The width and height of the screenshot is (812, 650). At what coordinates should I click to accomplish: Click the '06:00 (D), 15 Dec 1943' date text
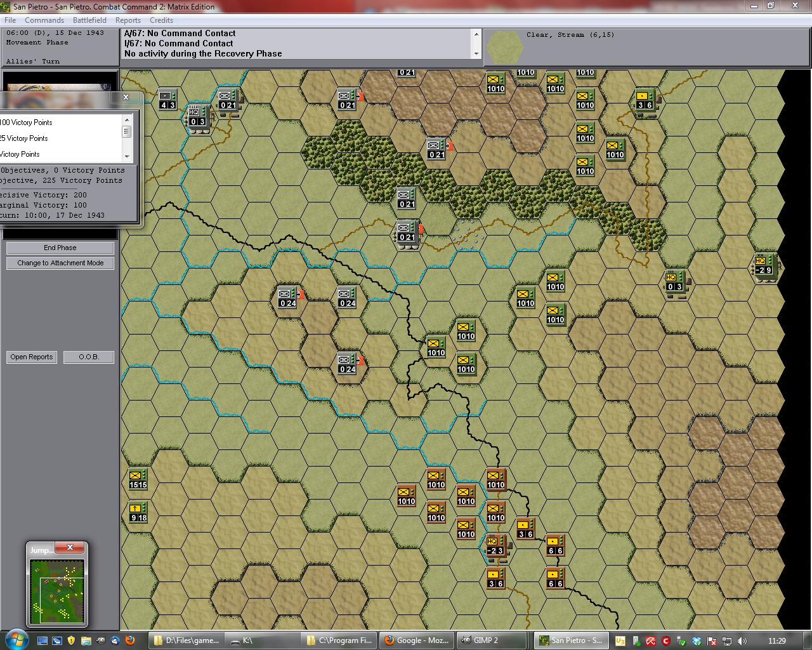[55, 33]
